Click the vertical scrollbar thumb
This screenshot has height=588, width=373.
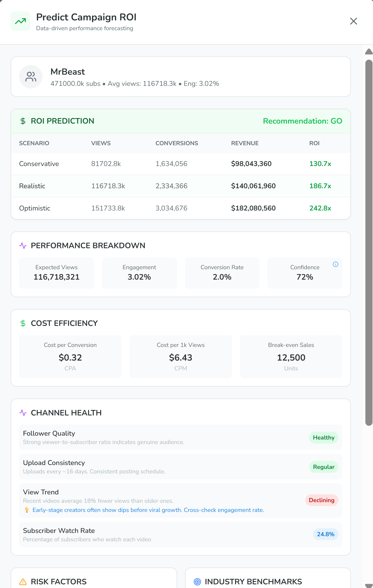point(369,243)
